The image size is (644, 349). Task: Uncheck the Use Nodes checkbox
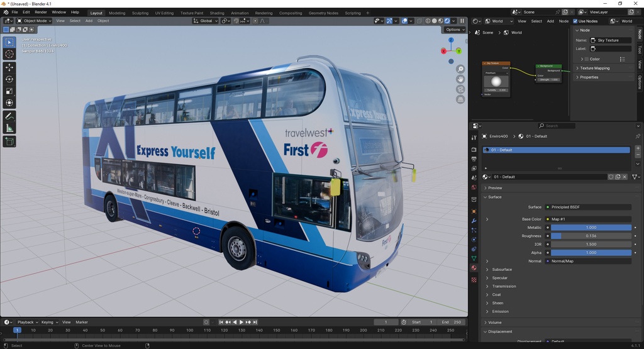(574, 21)
